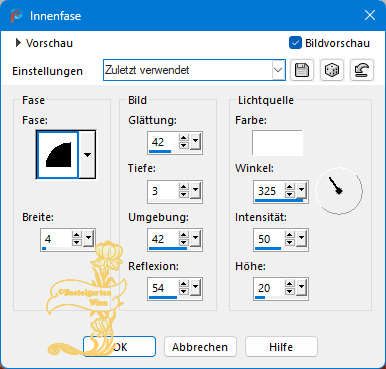Click the save preset floppy disk icon
The width and height of the screenshot is (386, 369).
tap(302, 70)
